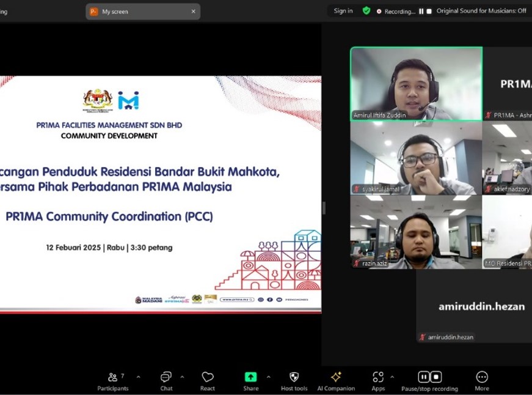532x395 pixels.
Task: Click the www.prima.my link on slide
Action: point(237,300)
